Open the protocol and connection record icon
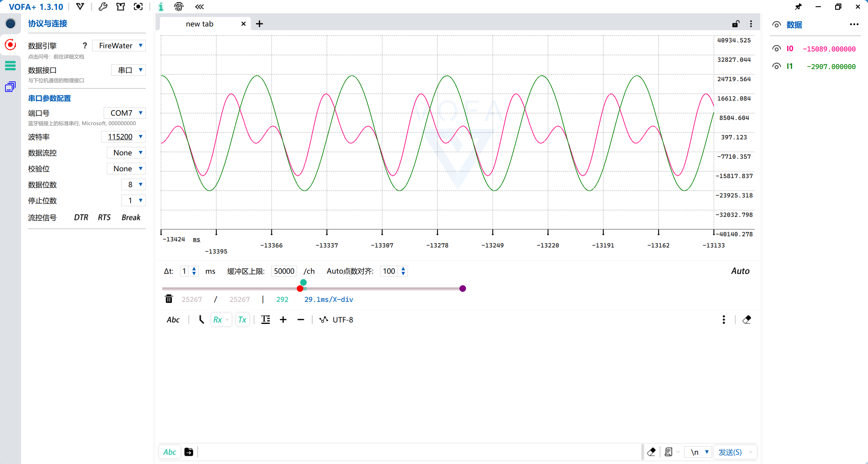The width and height of the screenshot is (868, 464). click(11, 44)
